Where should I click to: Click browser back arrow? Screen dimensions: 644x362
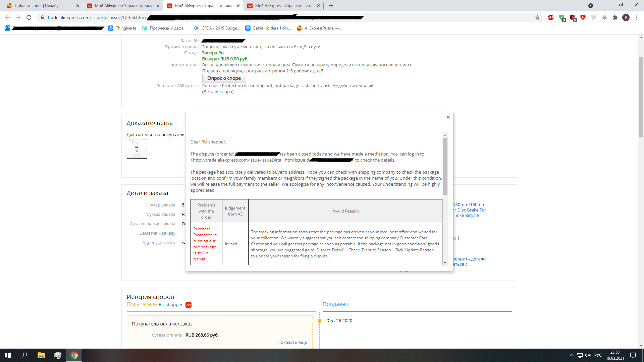7,17
